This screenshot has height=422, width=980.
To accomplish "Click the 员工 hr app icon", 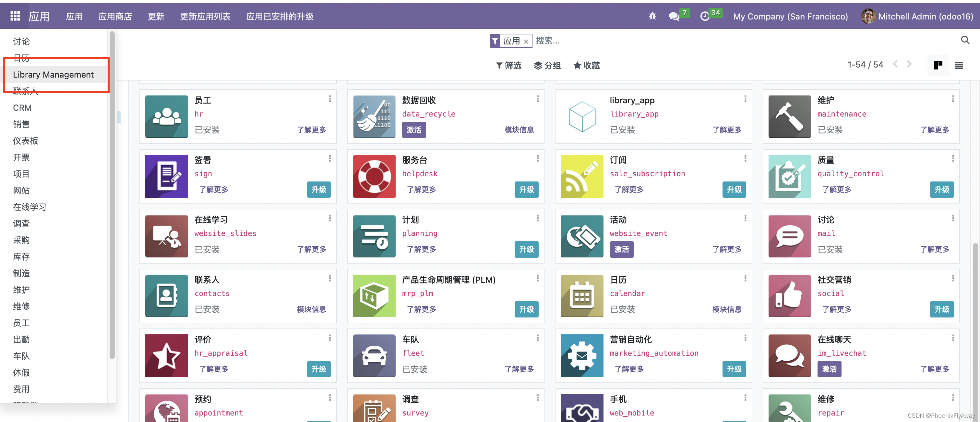I will tap(166, 116).
